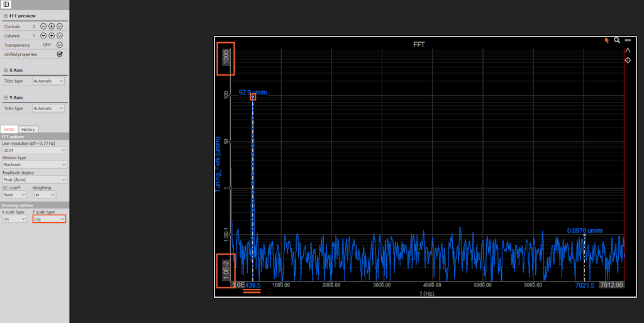Open the Columns row dropdown arrow
The height and width of the screenshot is (323, 644).
pyautogui.click(x=60, y=36)
